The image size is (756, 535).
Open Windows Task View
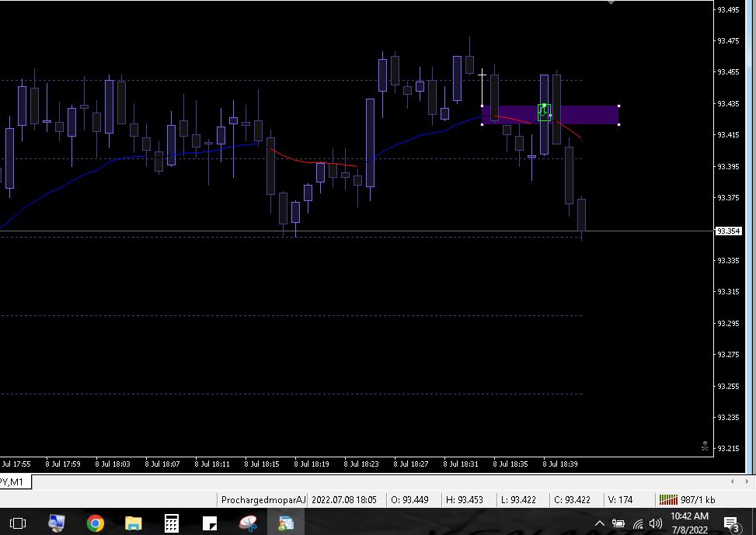click(18, 523)
